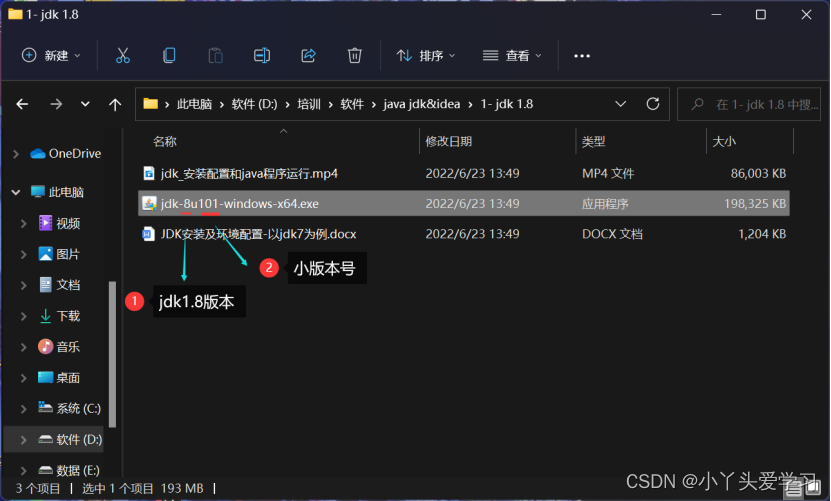
Task: Click 此电脑 in address breadcrumb
Action: point(195,104)
